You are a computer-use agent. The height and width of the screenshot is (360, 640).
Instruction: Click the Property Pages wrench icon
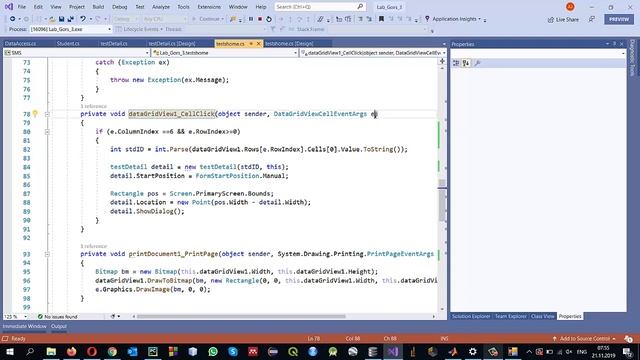pos(477,63)
